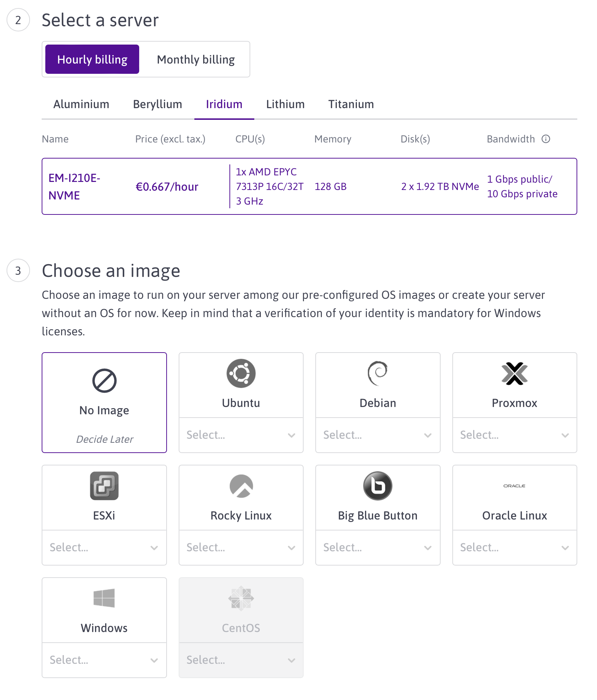This screenshot has width=597, height=700.
Task: Select the EM-I210E-NVME server row
Action: pos(309,186)
